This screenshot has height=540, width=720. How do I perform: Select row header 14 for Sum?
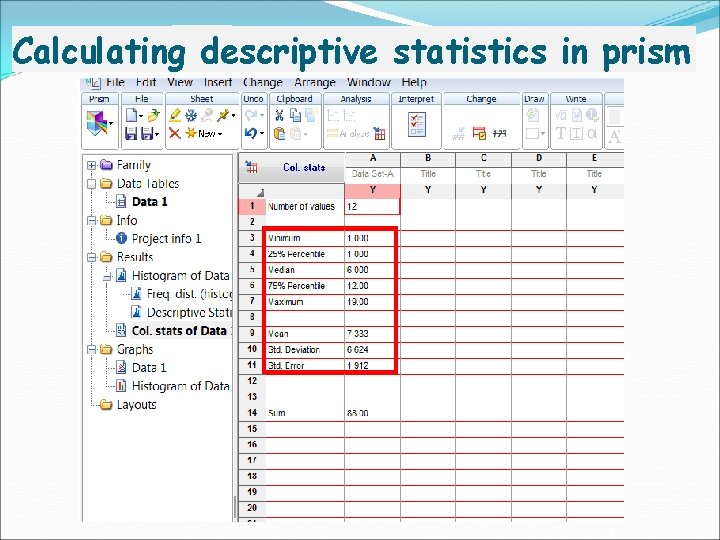(x=252, y=413)
